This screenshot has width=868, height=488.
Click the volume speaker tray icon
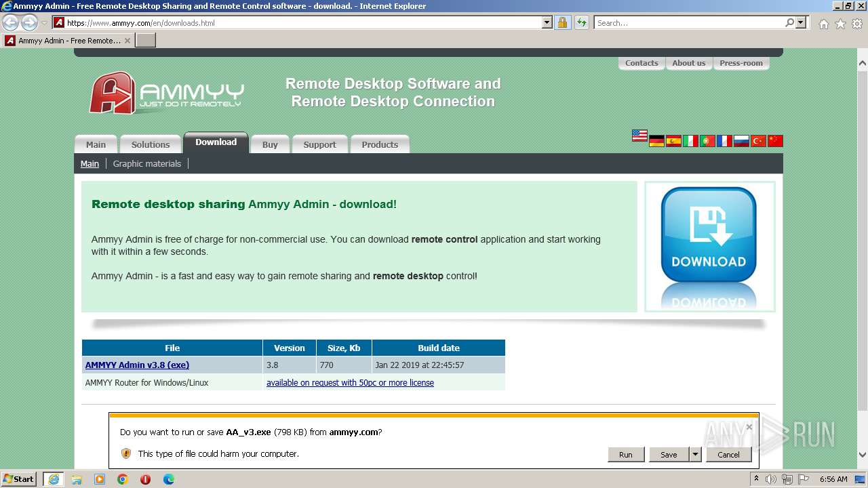[x=771, y=479]
